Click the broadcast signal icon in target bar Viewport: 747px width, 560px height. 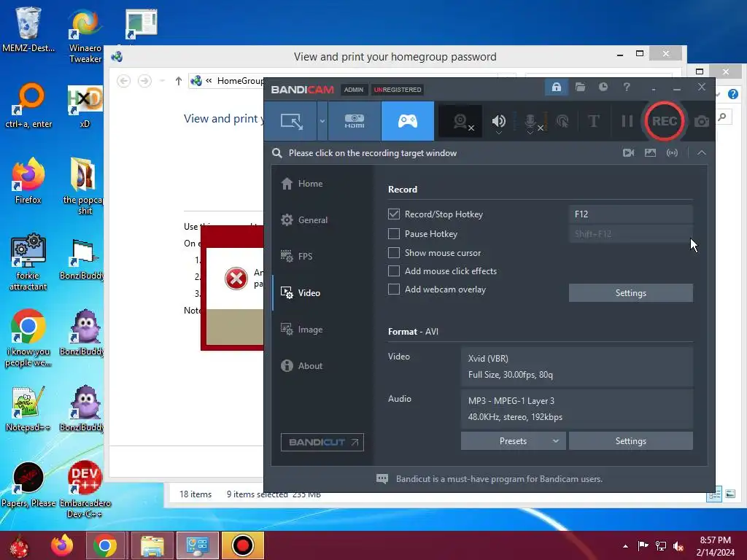coord(672,153)
